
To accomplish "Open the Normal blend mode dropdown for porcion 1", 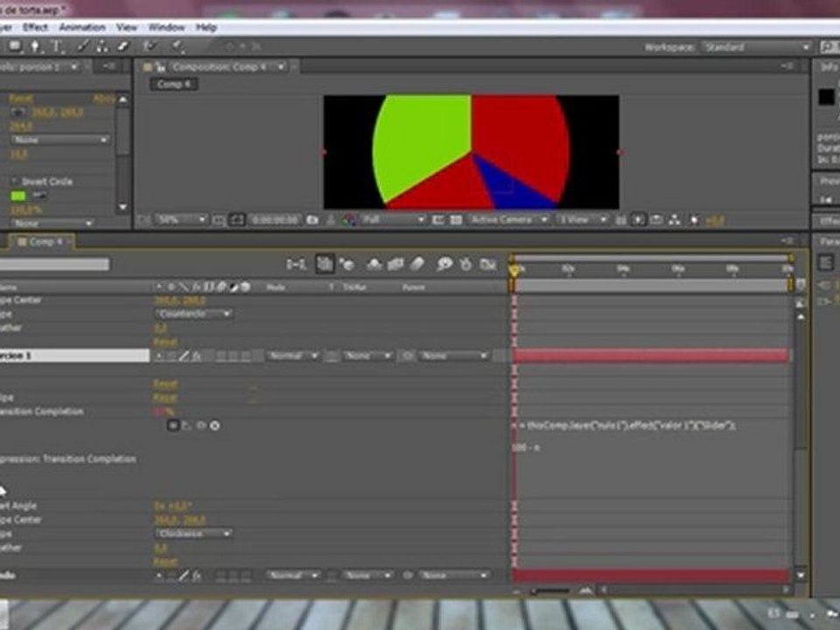I will point(293,356).
